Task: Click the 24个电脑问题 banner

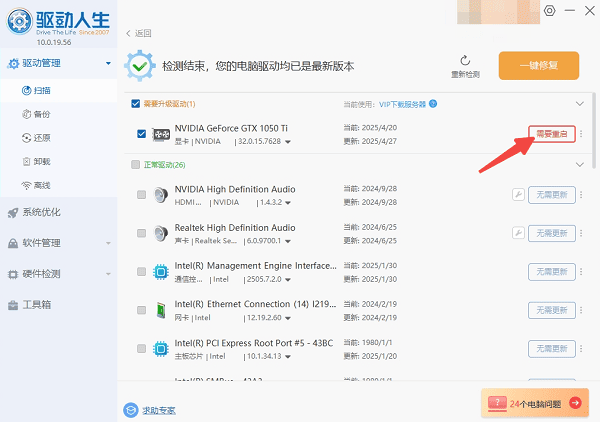Action: 535,403
